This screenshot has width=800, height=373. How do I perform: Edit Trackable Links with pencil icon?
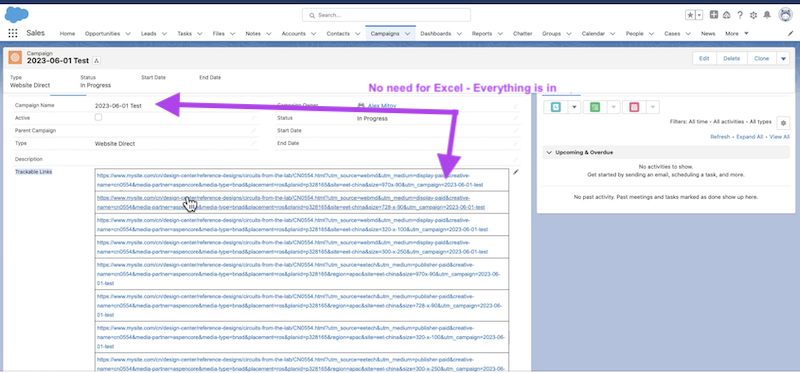click(x=516, y=172)
